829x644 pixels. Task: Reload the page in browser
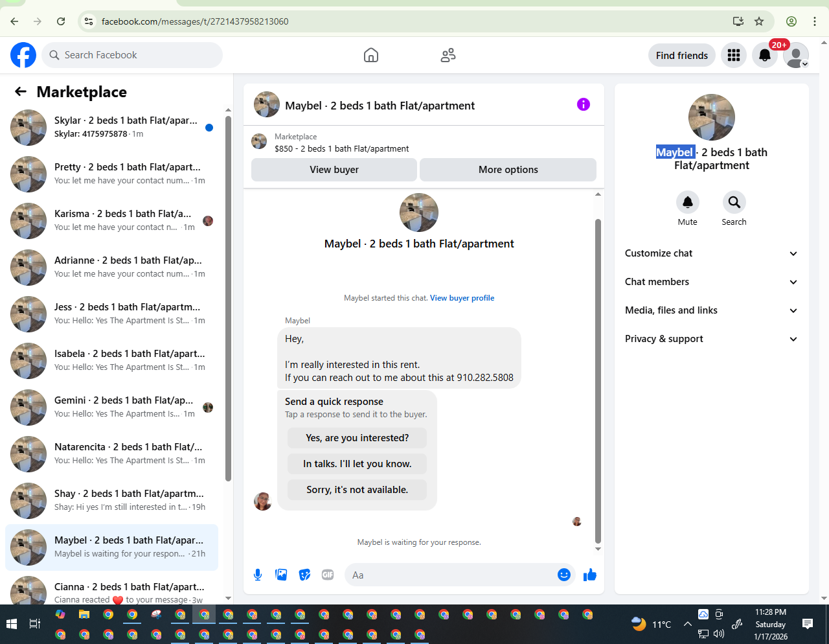[61, 21]
